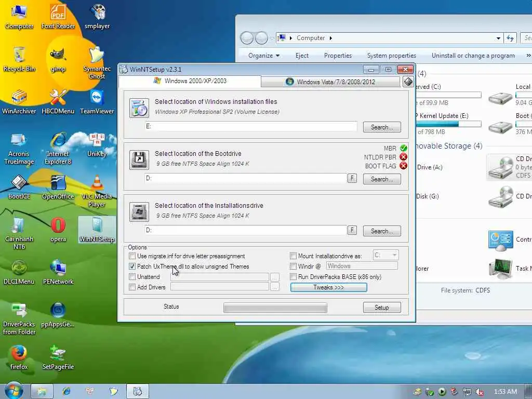
Task: Open the ppAppsGe... desktop shortcut
Action: click(58, 315)
